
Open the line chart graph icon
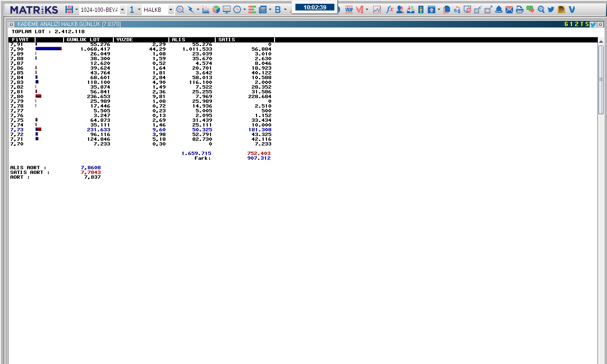(x=377, y=9)
